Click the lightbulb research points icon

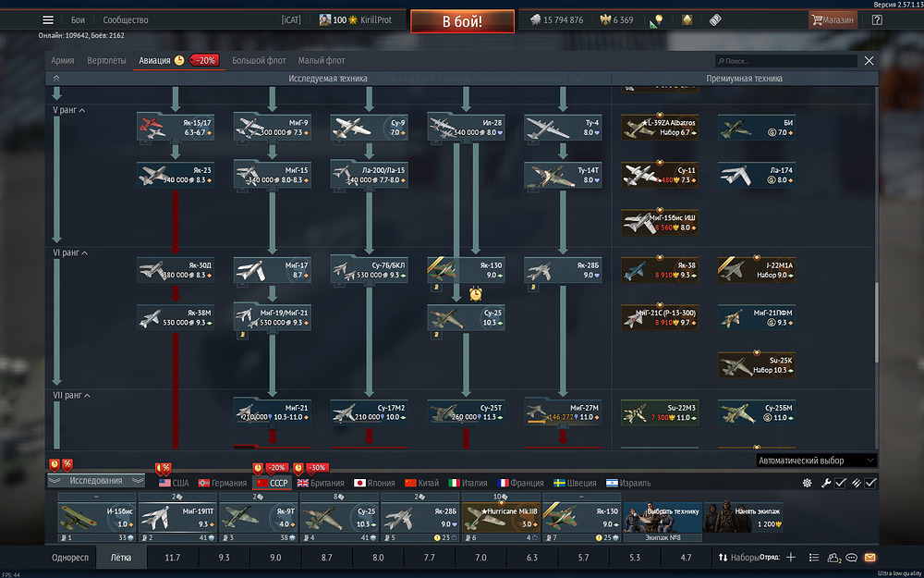pos(658,20)
